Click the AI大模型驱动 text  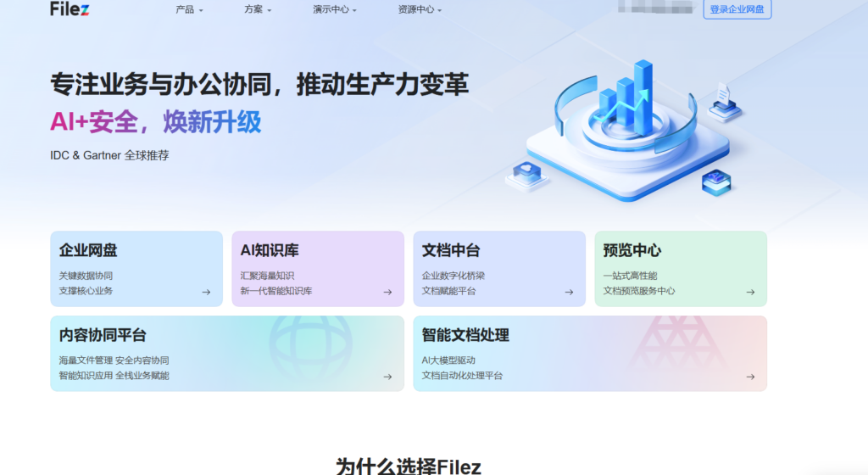[448, 360]
